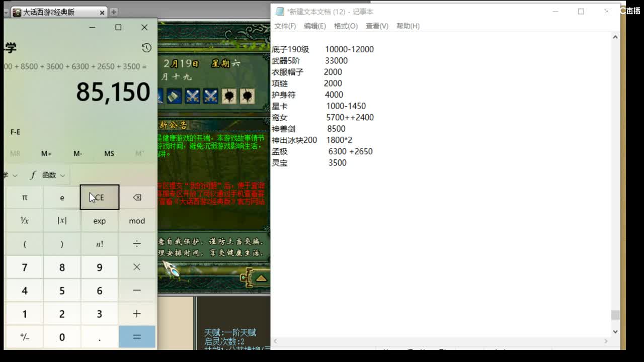Toggle F-E scientific notation mode

point(16,132)
